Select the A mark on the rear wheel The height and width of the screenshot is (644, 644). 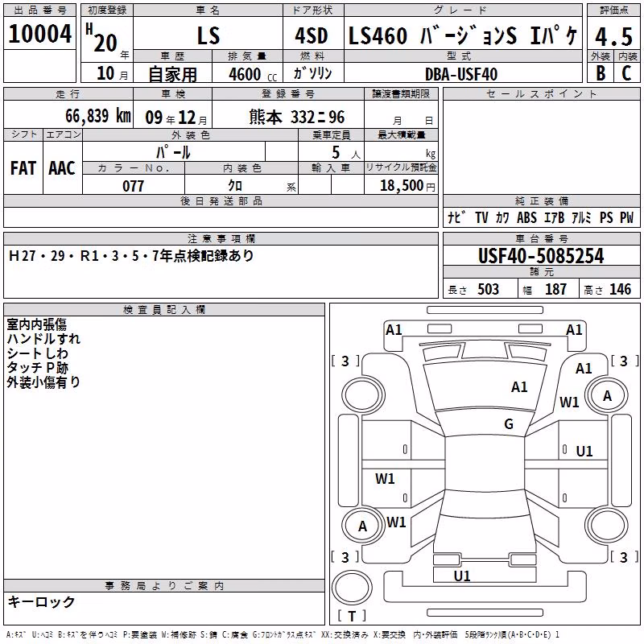[362, 526]
